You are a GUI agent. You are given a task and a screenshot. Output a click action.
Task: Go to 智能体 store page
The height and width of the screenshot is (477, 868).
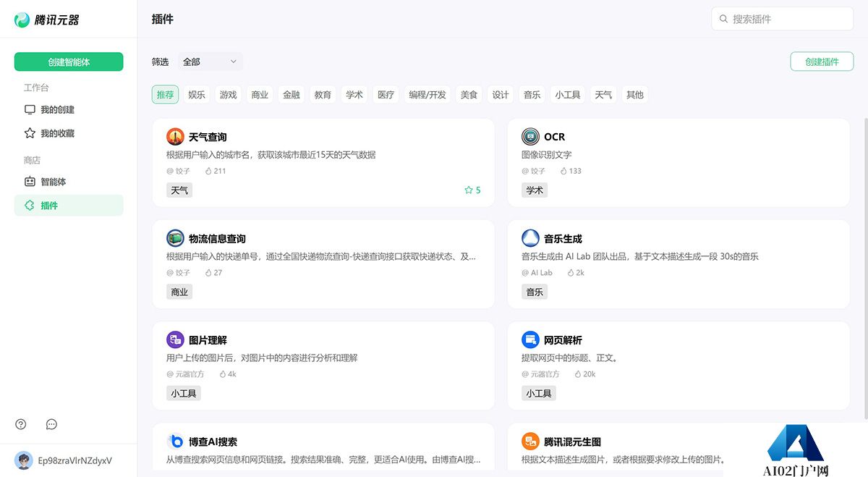[x=69, y=182]
